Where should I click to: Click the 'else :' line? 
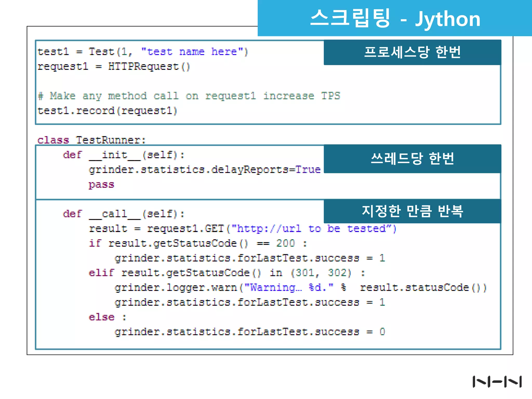pos(108,317)
